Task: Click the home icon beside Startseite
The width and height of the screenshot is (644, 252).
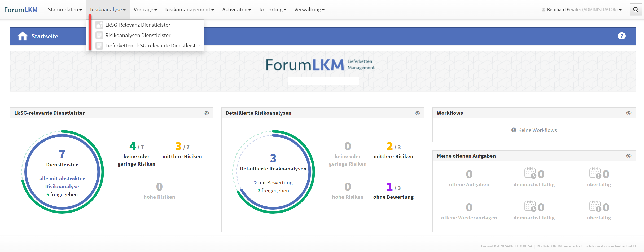Action: coord(23,36)
